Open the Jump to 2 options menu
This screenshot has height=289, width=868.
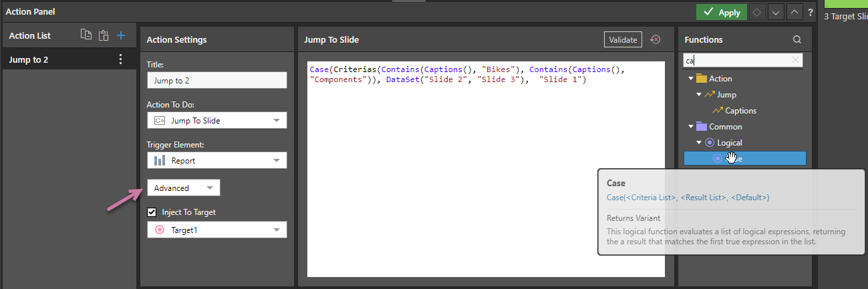pos(120,59)
